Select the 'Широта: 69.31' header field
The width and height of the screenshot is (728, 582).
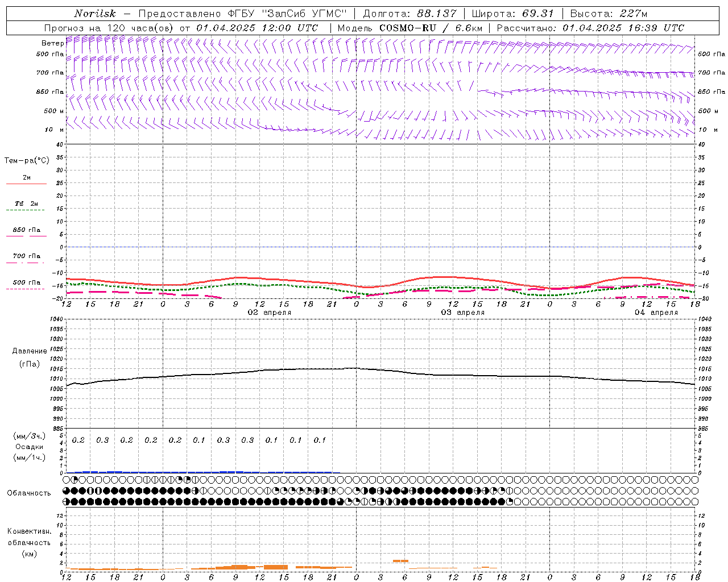click(512, 14)
